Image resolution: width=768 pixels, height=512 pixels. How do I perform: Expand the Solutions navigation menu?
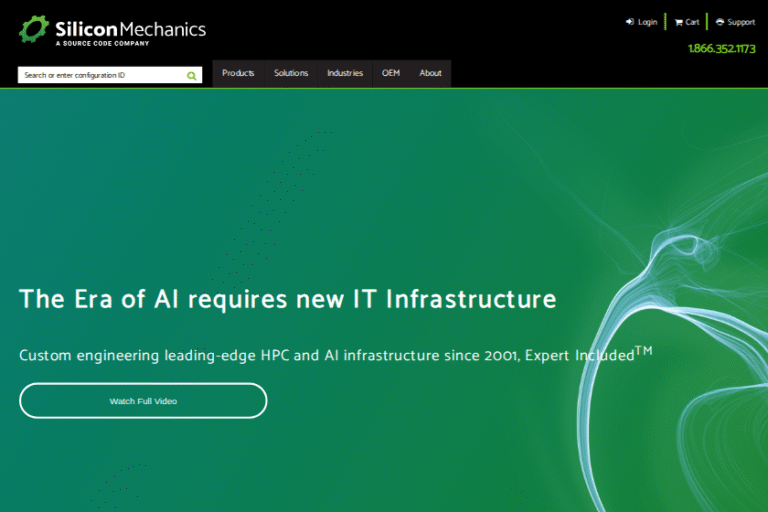[291, 73]
